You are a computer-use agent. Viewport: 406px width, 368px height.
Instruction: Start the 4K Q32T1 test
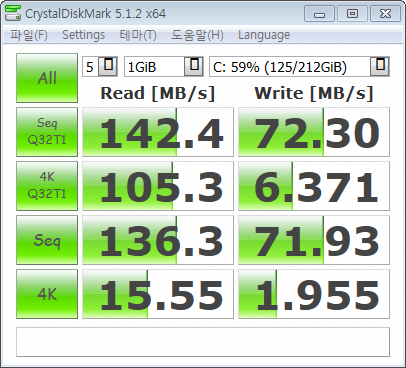pyautogui.click(x=47, y=186)
